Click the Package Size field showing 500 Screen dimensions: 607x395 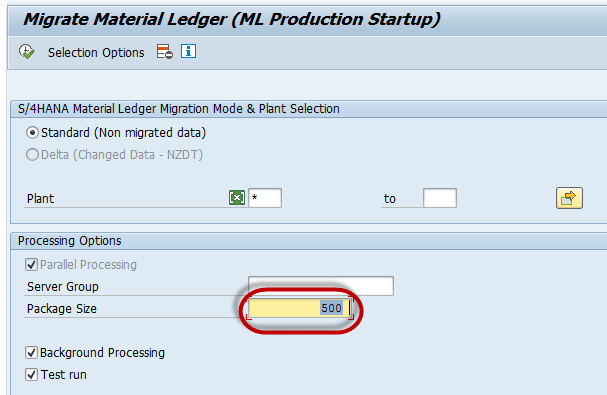[x=300, y=309]
